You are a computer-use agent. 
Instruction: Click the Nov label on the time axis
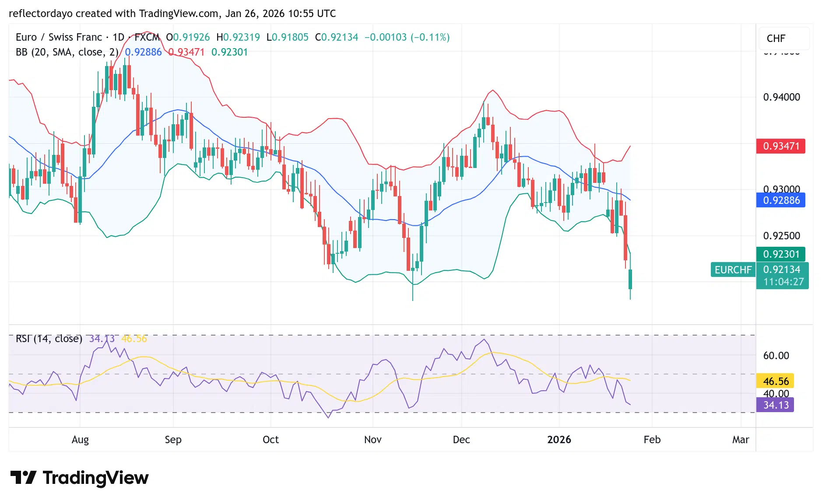tap(372, 440)
